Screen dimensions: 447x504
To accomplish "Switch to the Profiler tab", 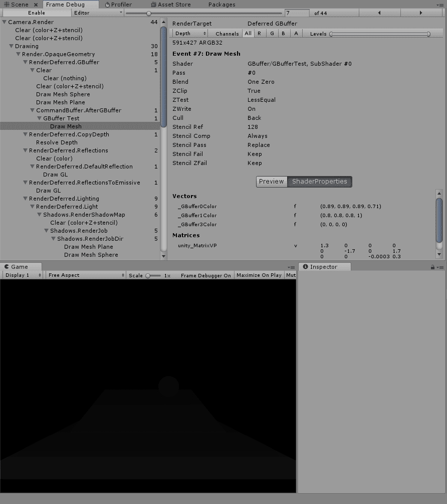I will coord(119,5).
